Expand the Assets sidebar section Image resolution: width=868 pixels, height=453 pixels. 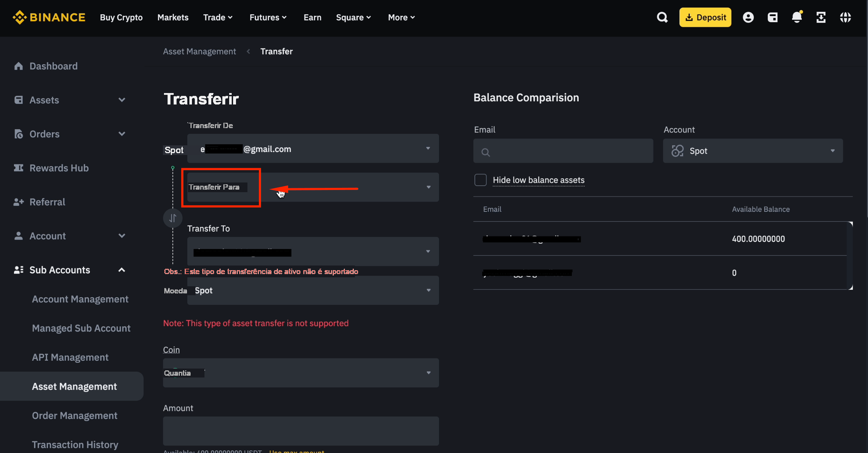coord(122,100)
